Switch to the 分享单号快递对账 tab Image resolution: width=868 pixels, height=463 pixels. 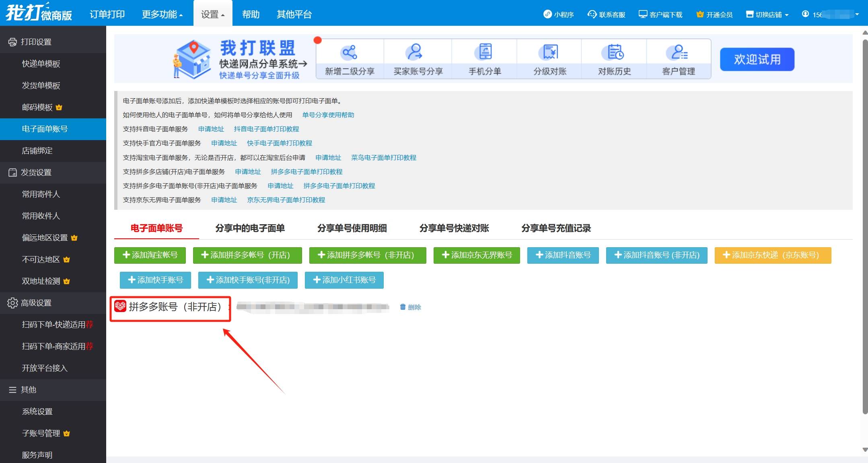(x=454, y=228)
